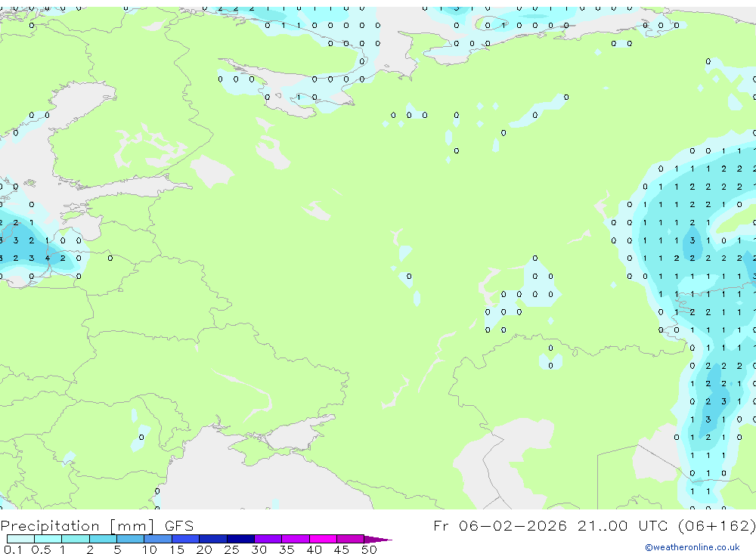Viewport: 756px width, 554px height.
Task: Click the '20' legend scale label
Action: coord(204,549)
